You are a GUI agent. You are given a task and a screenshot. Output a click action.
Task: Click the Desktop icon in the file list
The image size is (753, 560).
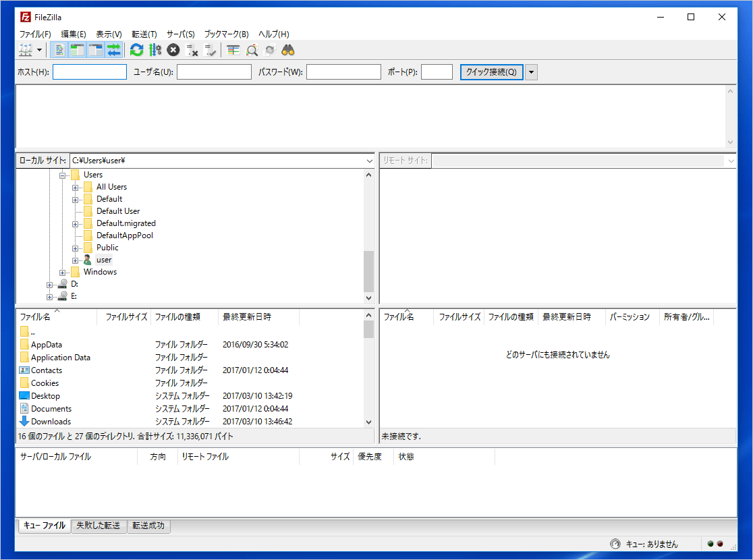click(x=24, y=396)
